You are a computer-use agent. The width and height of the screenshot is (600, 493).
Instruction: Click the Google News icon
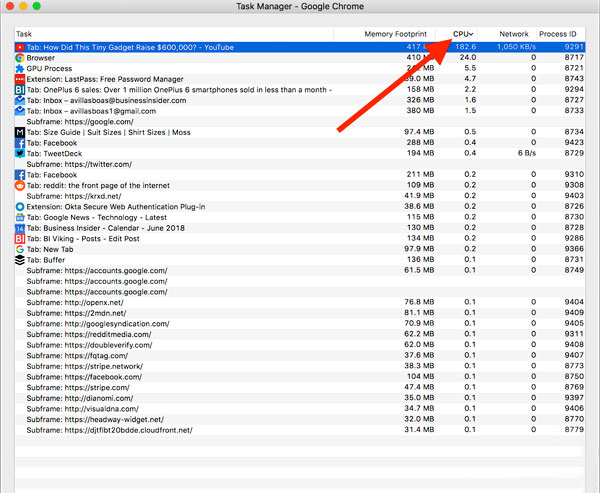point(20,217)
